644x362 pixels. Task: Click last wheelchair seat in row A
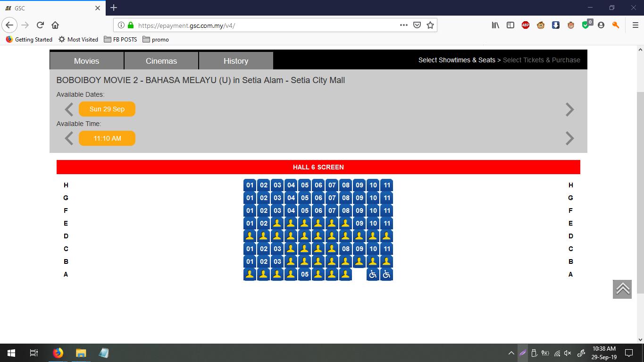point(387,274)
